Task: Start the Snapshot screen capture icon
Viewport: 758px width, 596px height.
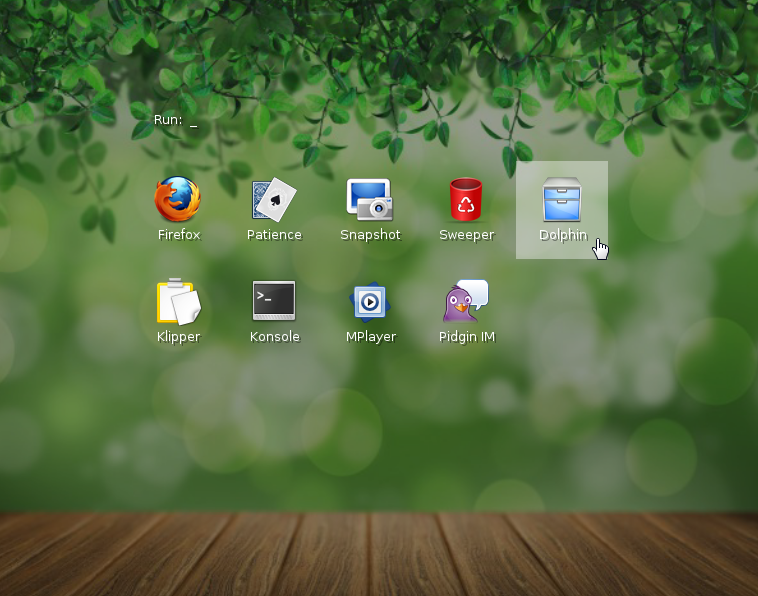Action: pyautogui.click(x=370, y=199)
